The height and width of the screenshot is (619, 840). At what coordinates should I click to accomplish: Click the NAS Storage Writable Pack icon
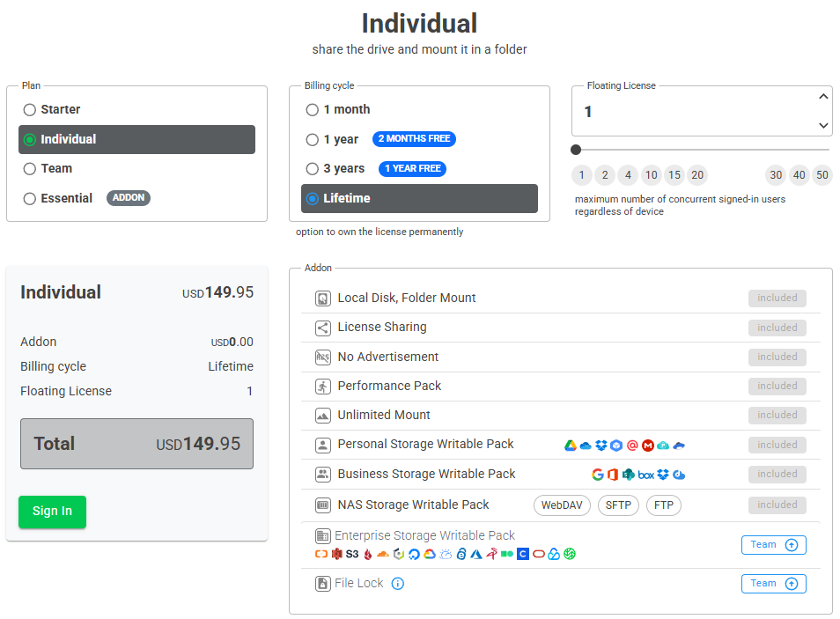(x=322, y=505)
